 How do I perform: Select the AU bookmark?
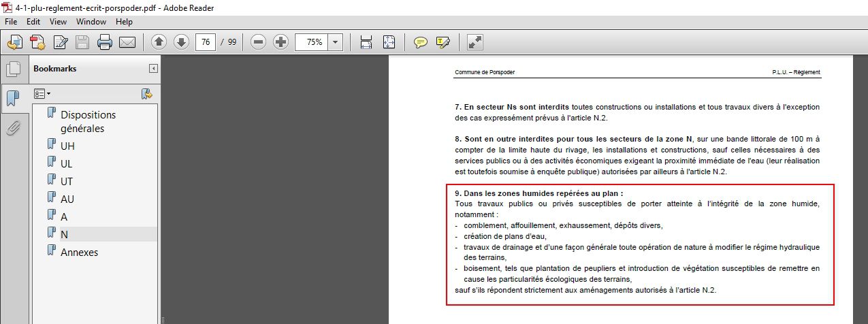click(x=67, y=199)
